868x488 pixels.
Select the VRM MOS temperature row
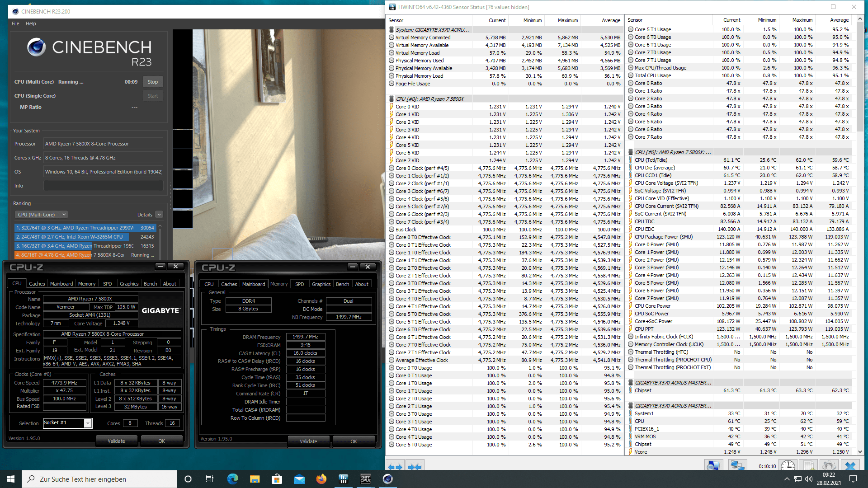pyautogui.click(x=740, y=436)
